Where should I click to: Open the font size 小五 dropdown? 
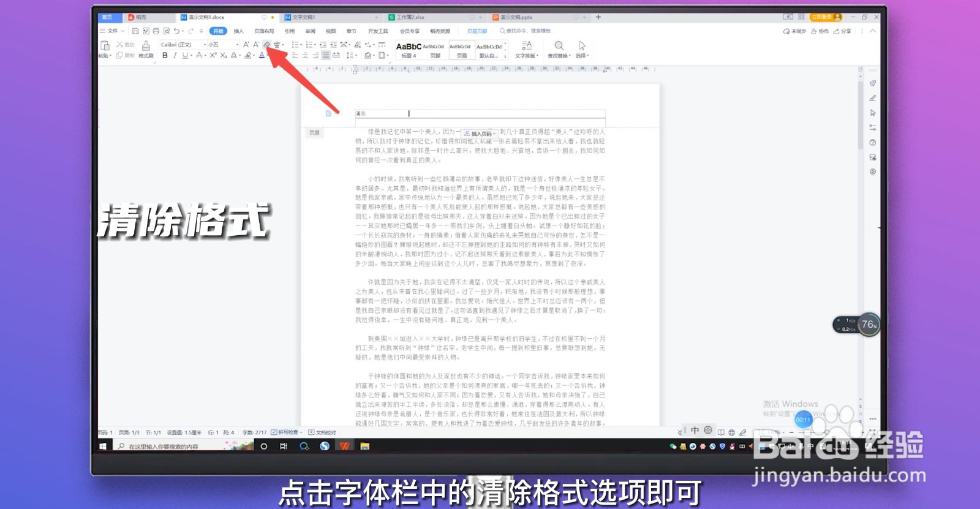pos(237,45)
